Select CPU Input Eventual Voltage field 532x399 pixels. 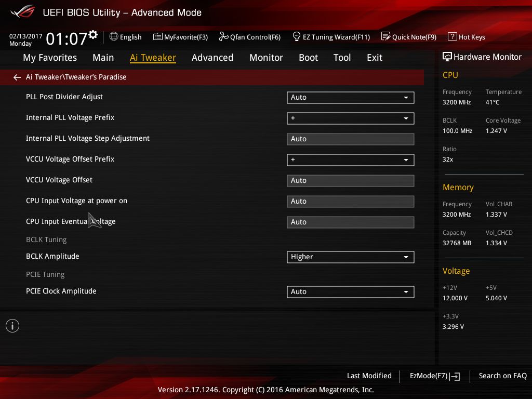(x=351, y=222)
